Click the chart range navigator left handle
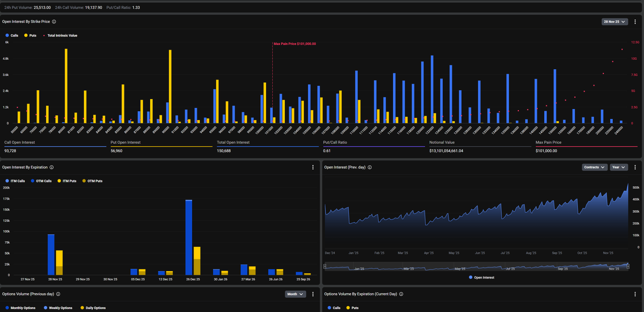The height and width of the screenshot is (312, 644). (324, 266)
